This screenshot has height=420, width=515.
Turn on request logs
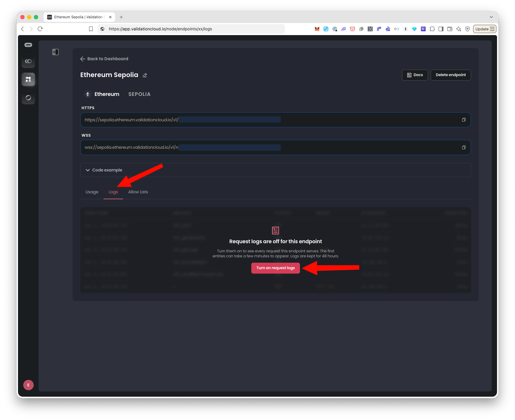(275, 268)
